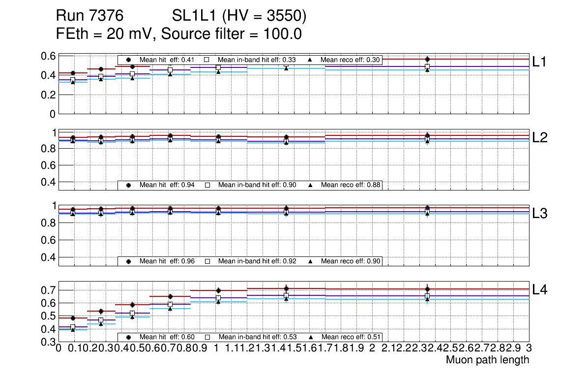Click the triangle legend marker in L1 panel
This screenshot has width=588, height=380.
[x=310, y=60]
